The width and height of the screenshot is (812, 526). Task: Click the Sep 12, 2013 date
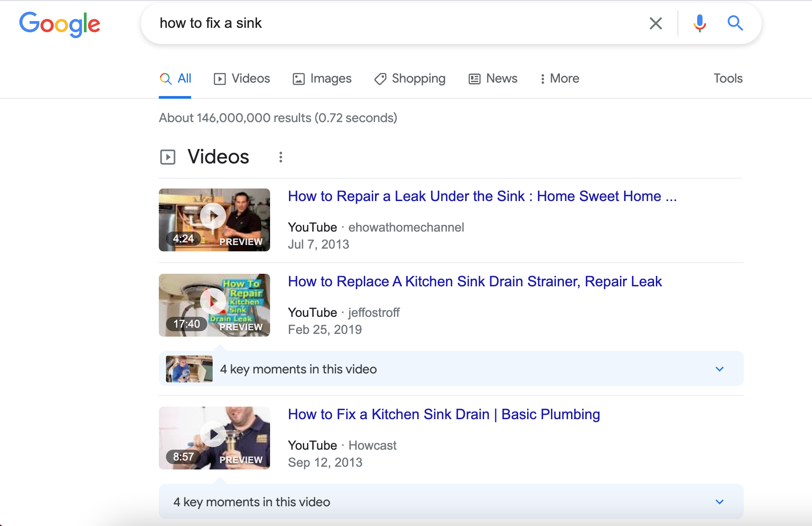tap(325, 462)
